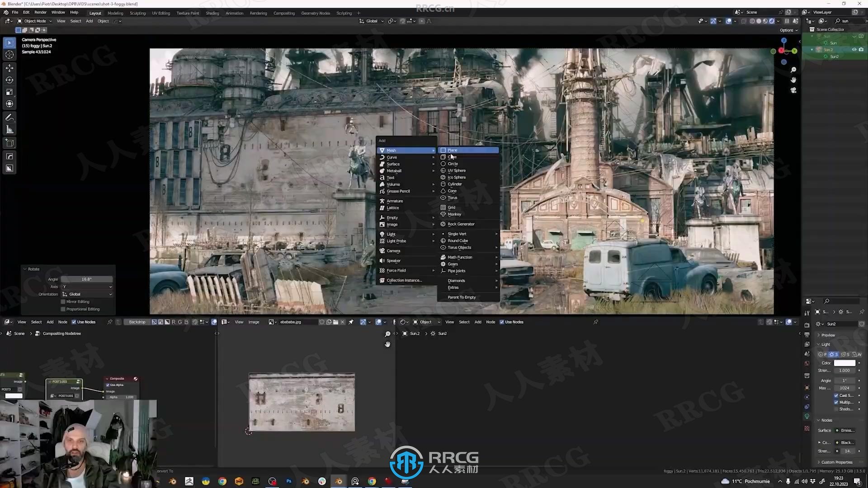Hide Sun.2 collection with the eye icon
The width and height of the screenshot is (868, 488).
854,50
